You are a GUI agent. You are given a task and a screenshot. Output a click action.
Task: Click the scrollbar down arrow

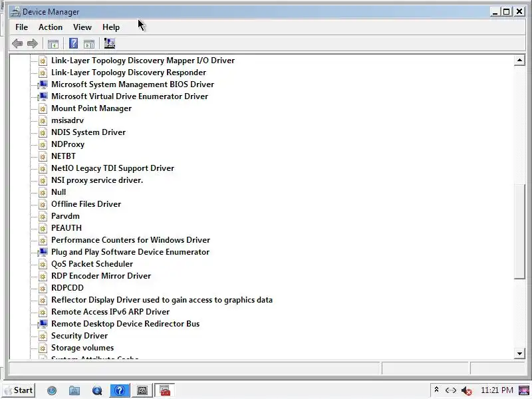[519, 354]
